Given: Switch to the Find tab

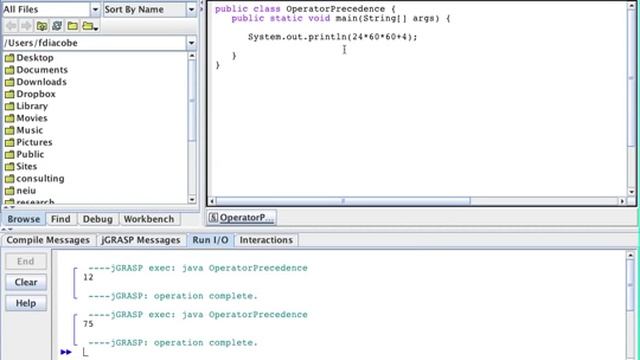Looking at the screenshot, I should click(61, 219).
